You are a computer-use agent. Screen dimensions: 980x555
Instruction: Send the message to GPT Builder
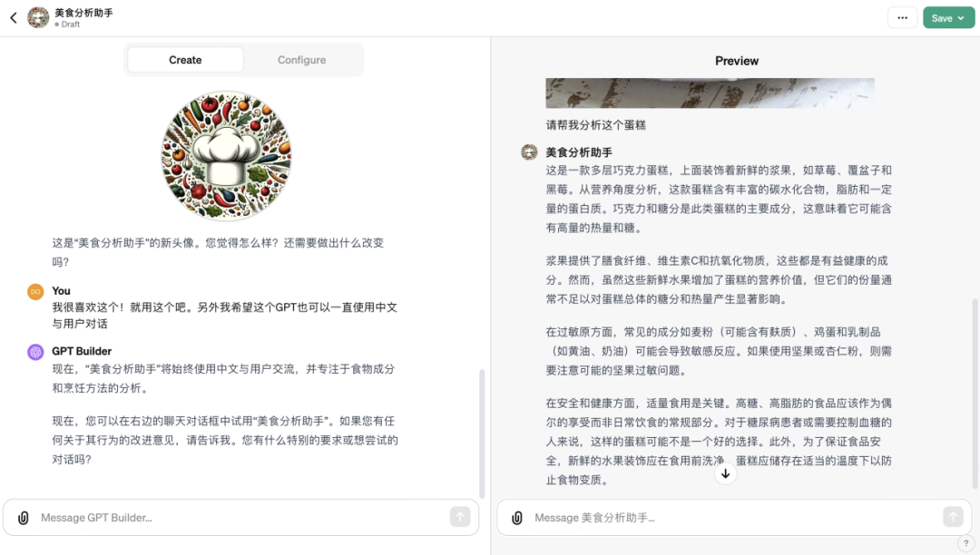pyautogui.click(x=460, y=517)
